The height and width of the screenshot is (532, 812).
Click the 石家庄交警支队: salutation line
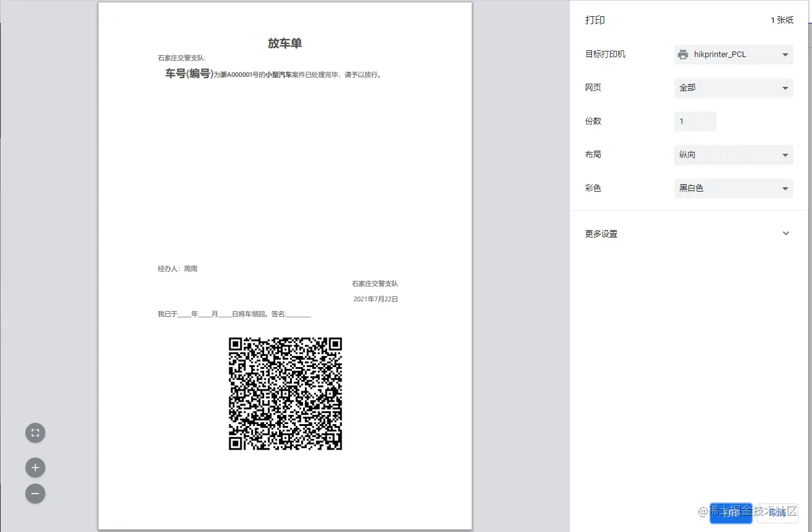point(182,58)
